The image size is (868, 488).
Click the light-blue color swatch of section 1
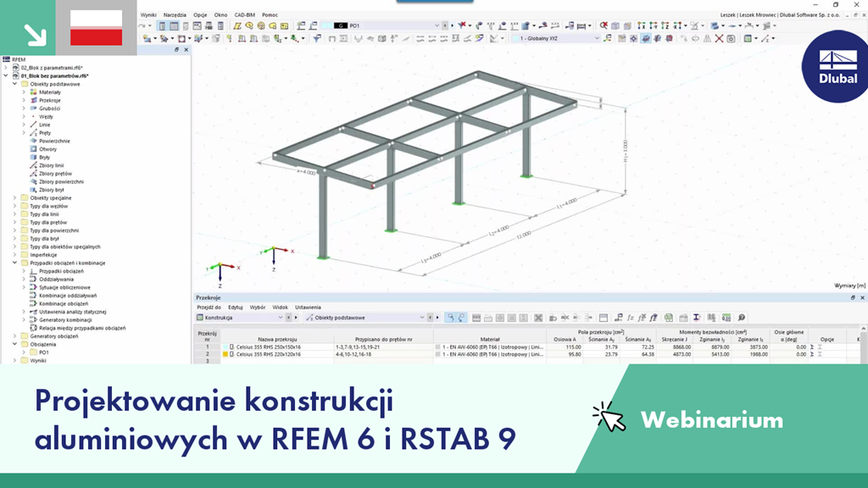point(225,347)
